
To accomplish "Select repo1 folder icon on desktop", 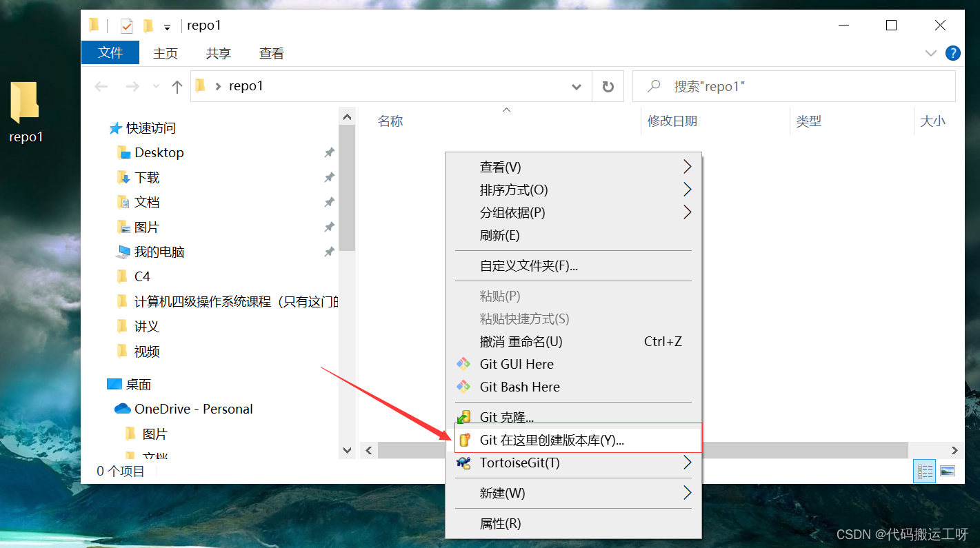I will click(26, 112).
